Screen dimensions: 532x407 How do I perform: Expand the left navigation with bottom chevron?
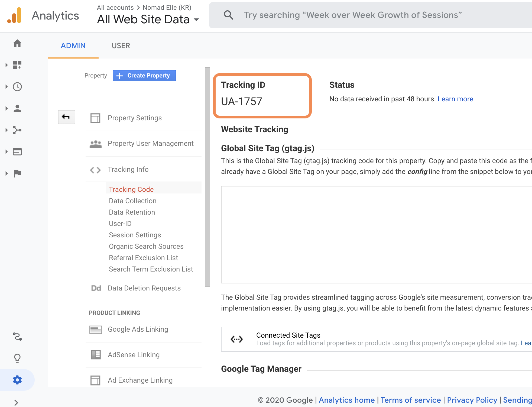(x=16, y=402)
